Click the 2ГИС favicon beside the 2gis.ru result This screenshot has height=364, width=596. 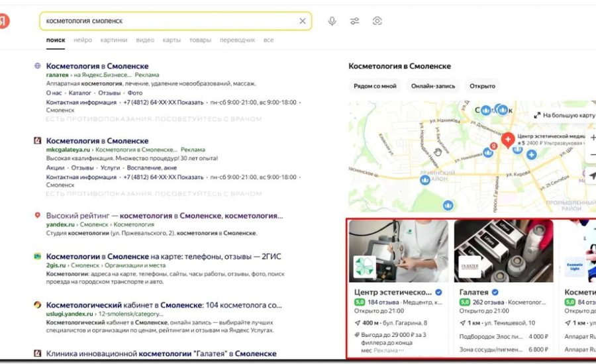pyautogui.click(x=37, y=256)
